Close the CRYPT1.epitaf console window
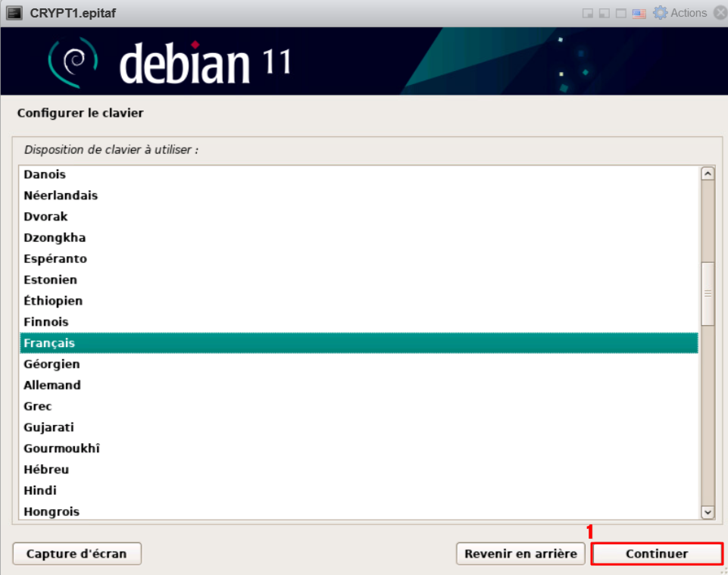728x575 pixels. 720,13
